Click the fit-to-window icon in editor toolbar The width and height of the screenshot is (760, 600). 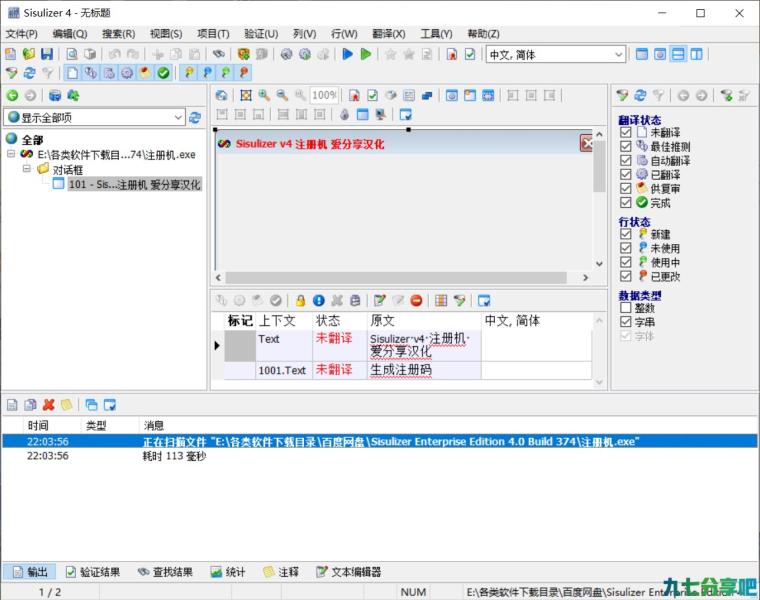click(x=246, y=95)
